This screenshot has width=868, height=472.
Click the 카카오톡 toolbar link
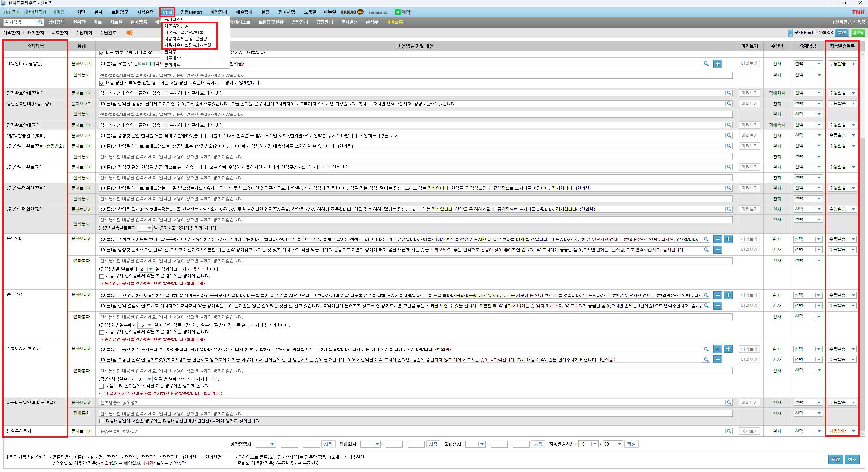click(395, 22)
